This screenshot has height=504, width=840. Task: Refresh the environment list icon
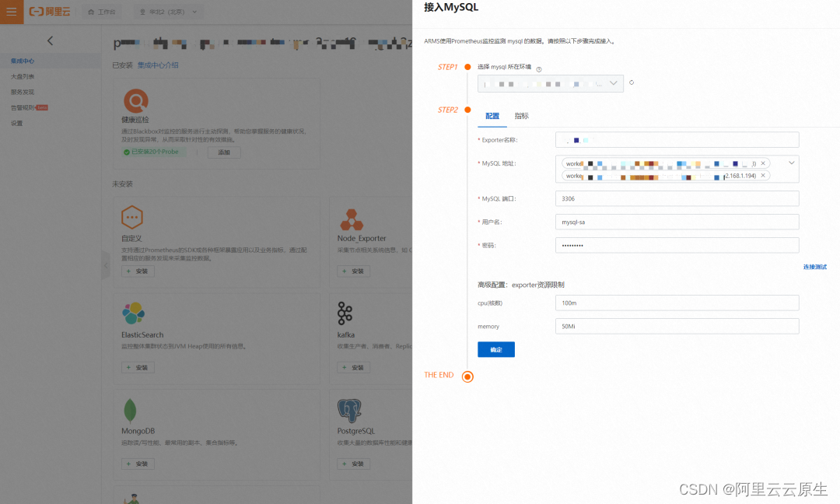pos(632,82)
